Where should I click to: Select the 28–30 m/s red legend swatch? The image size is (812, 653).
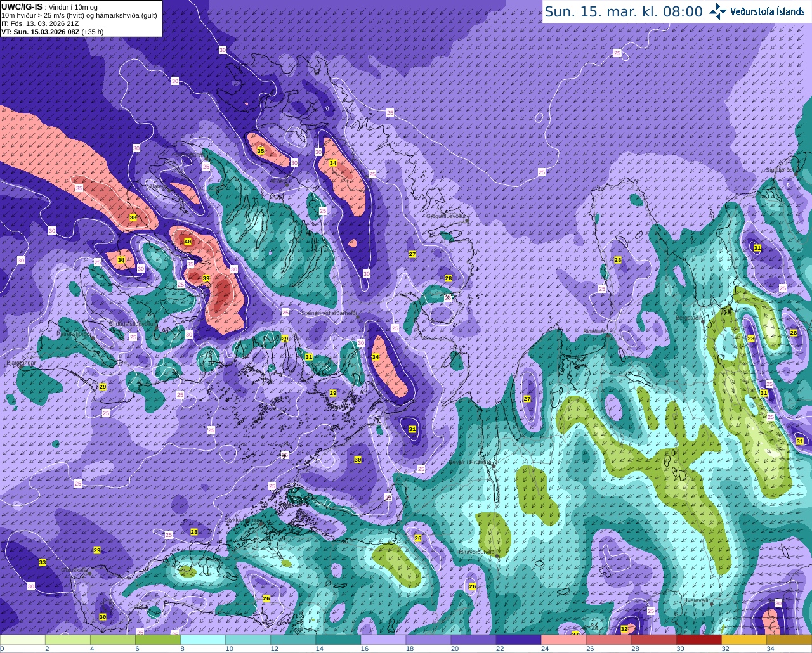653,640
